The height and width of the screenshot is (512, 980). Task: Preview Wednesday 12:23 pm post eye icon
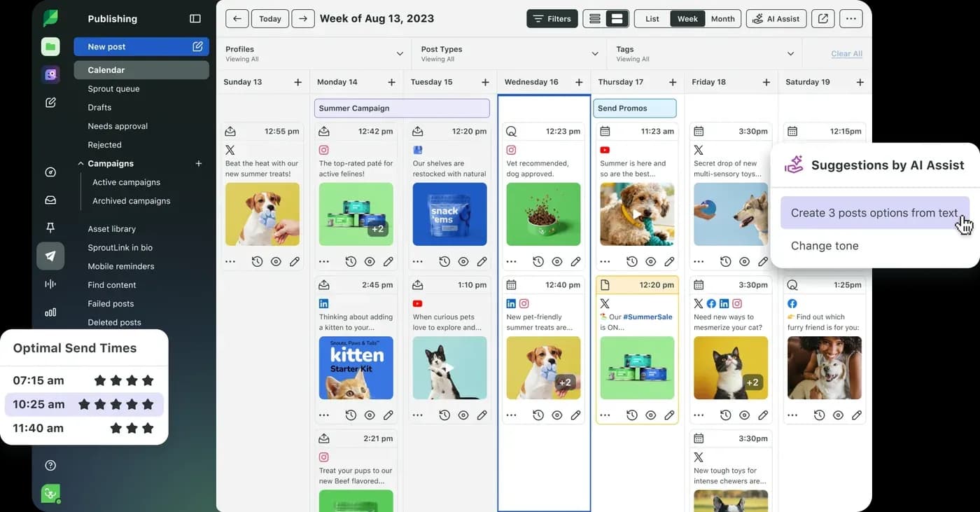coord(557,261)
